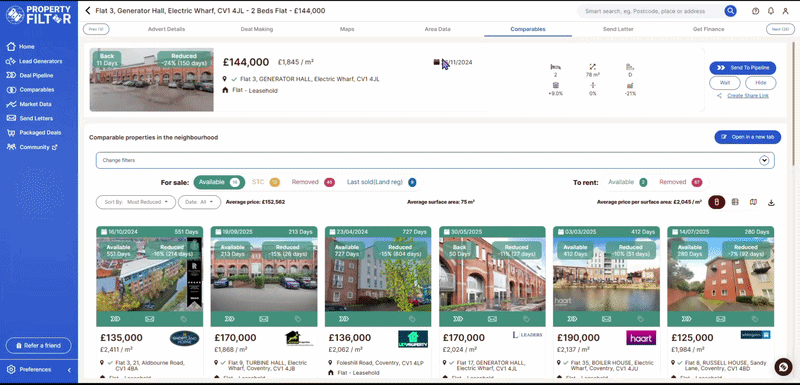Click the Hide button
Viewport: 800px width, 385px height.
pyautogui.click(x=761, y=83)
